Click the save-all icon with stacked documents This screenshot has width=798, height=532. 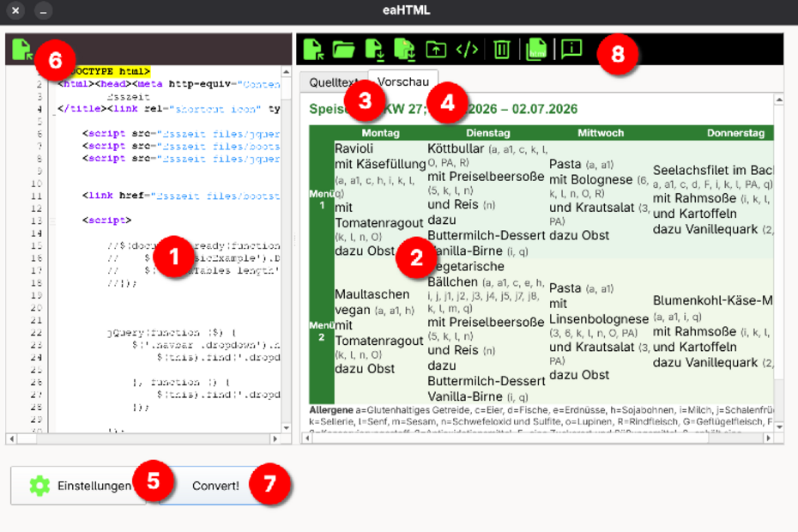pyautogui.click(x=405, y=50)
